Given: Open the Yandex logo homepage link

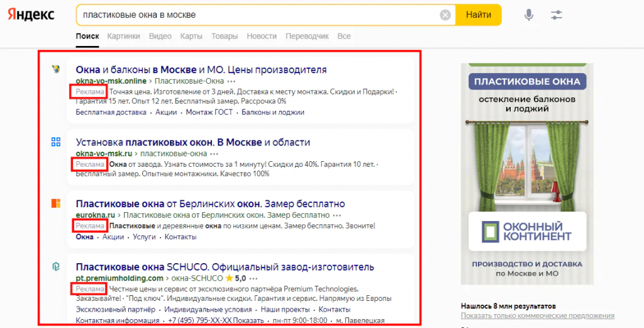Looking at the screenshot, I should click(31, 14).
